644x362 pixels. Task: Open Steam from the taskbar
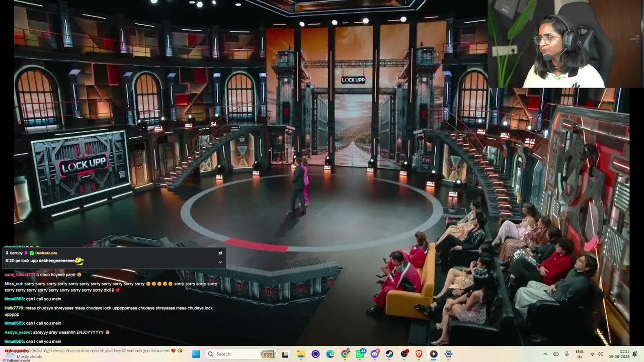(x=389, y=354)
